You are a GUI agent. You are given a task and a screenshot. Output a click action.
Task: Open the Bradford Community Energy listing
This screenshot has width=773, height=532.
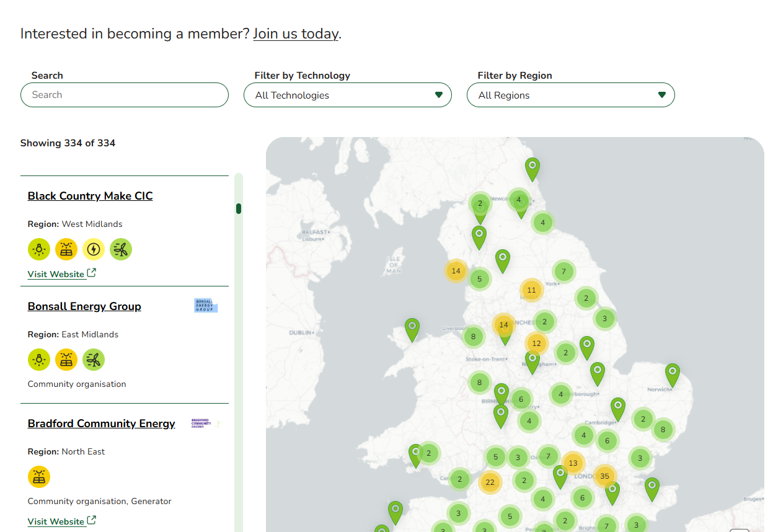pyautogui.click(x=101, y=423)
